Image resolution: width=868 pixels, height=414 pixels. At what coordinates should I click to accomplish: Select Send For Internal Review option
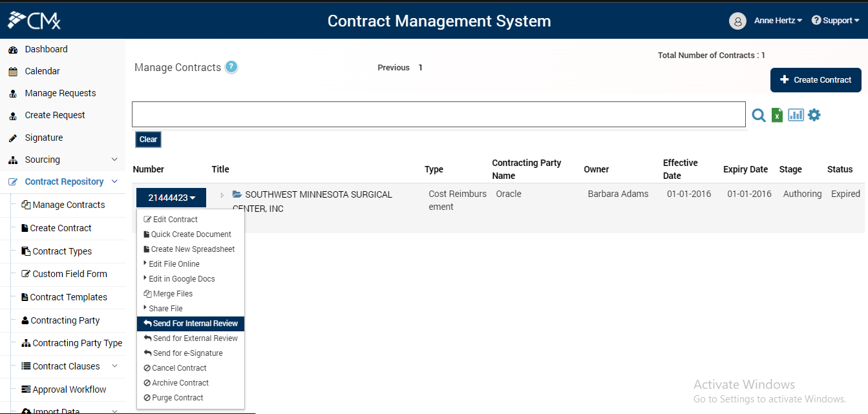click(x=190, y=323)
